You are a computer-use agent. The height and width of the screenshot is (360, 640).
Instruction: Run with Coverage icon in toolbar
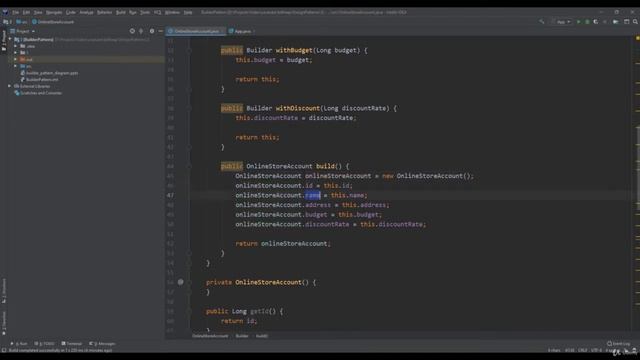[x=596, y=22]
